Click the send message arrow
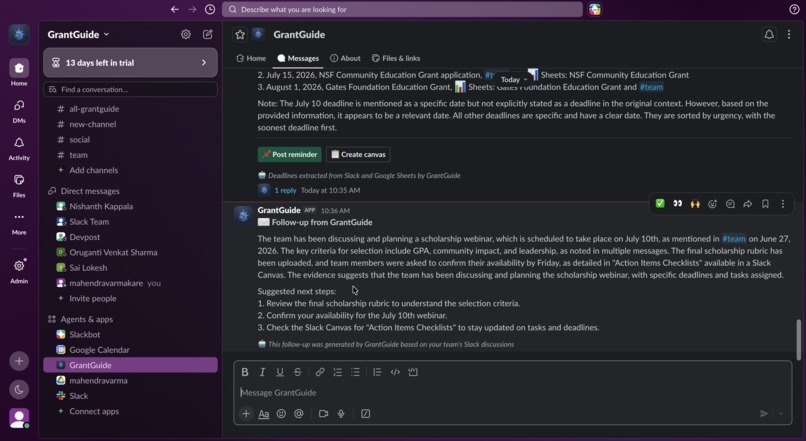 click(x=764, y=413)
